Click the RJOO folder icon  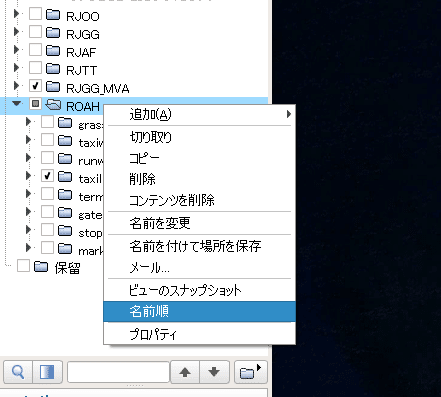point(53,15)
